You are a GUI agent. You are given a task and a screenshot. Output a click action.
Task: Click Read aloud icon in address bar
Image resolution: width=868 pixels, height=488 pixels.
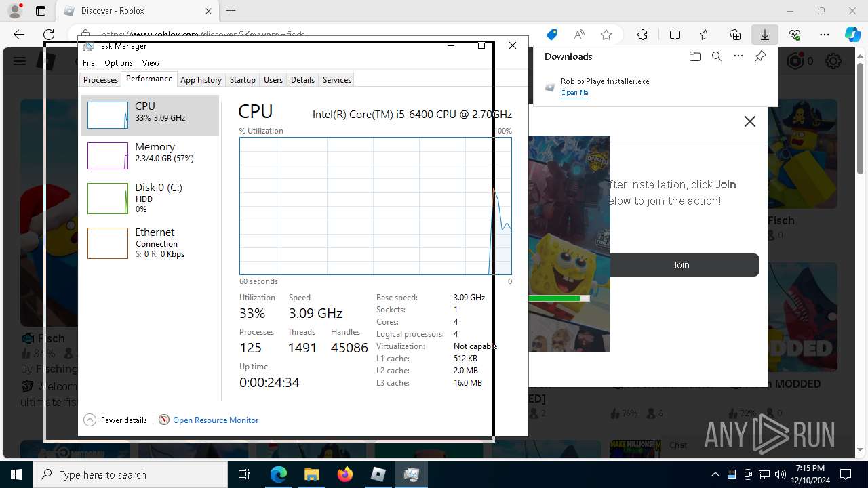579,35
